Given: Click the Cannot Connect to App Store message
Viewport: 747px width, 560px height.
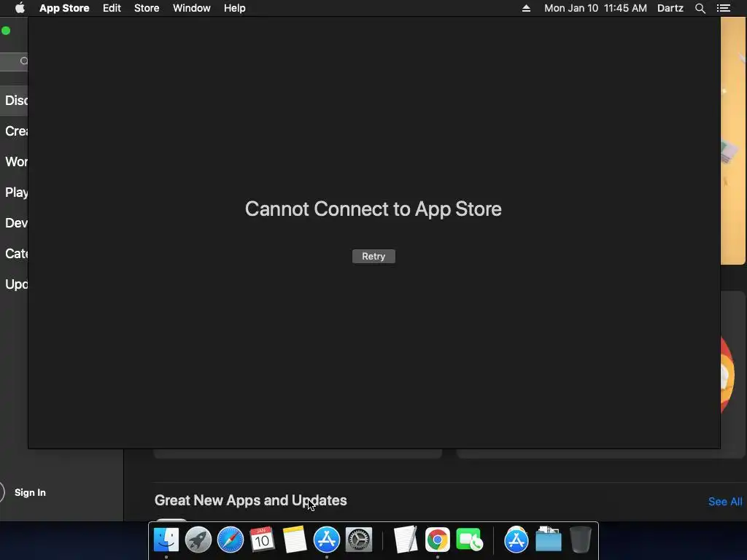Looking at the screenshot, I should [373, 209].
